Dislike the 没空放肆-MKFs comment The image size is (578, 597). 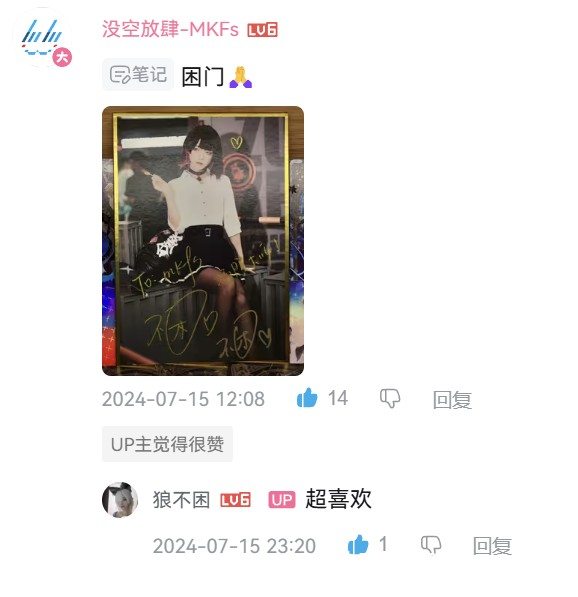click(390, 399)
